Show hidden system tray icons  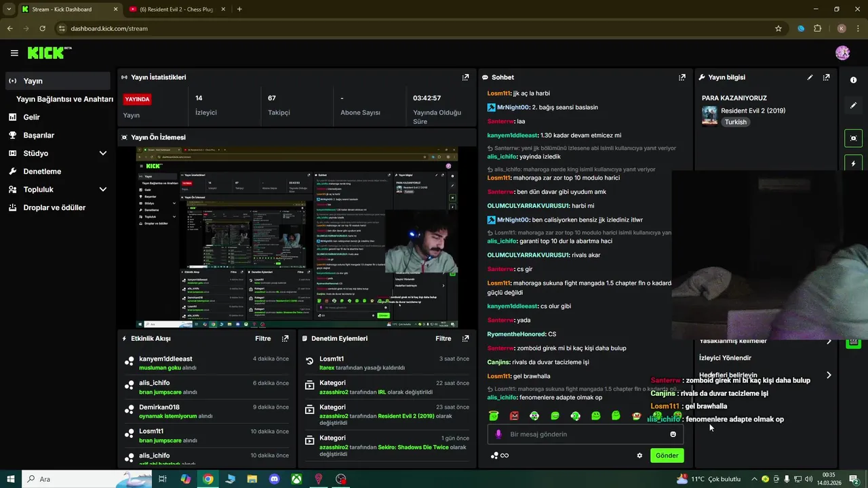point(754,479)
